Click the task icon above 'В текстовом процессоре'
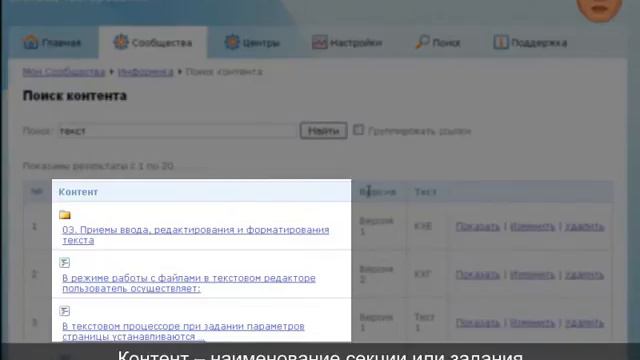Image resolution: width=640 pixels, height=360 pixels. pyautogui.click(x=64, y=311)
